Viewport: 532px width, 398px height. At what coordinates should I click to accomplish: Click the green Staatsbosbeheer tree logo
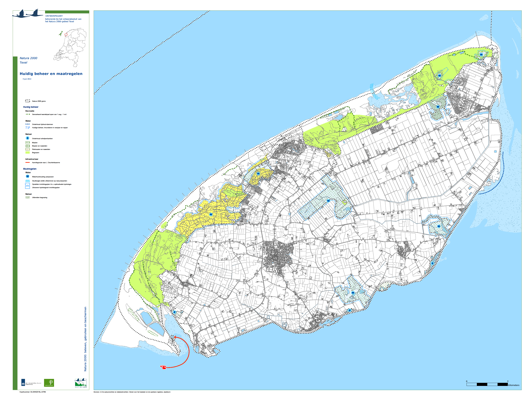pos(49,383)
